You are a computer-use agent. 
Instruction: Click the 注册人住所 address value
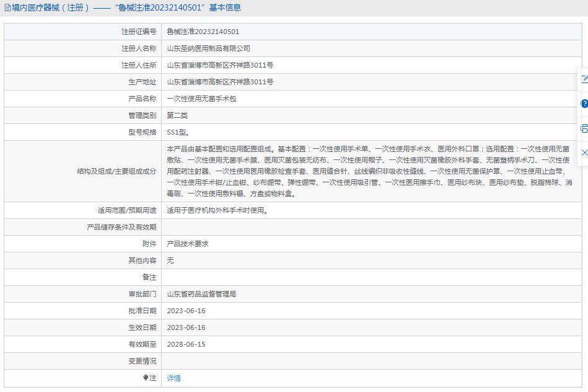coord(220,65)
